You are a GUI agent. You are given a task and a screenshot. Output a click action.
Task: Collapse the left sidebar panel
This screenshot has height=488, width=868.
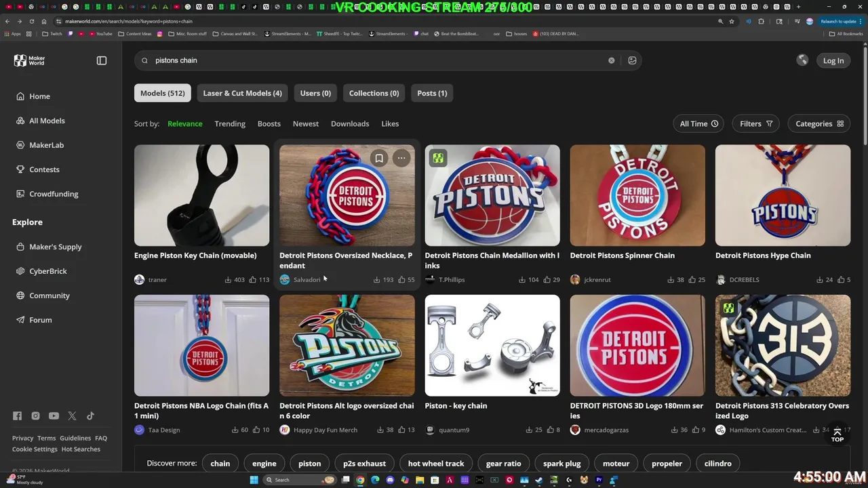click(x=102, y=60)
